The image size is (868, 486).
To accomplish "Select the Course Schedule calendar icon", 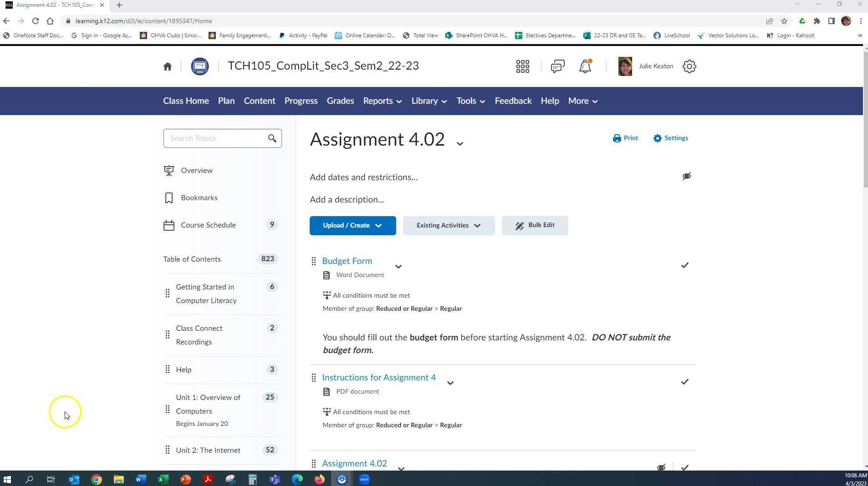I will [168, 225].
